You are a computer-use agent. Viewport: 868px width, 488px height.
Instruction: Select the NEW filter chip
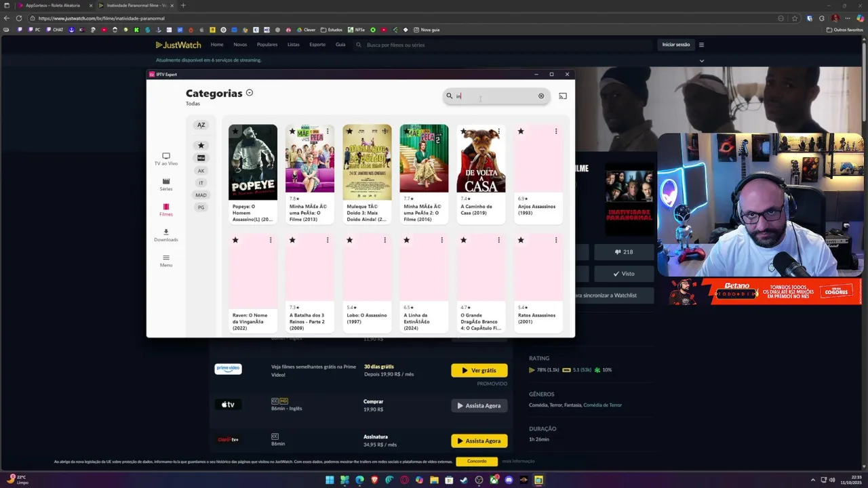(x=201, y=158)
